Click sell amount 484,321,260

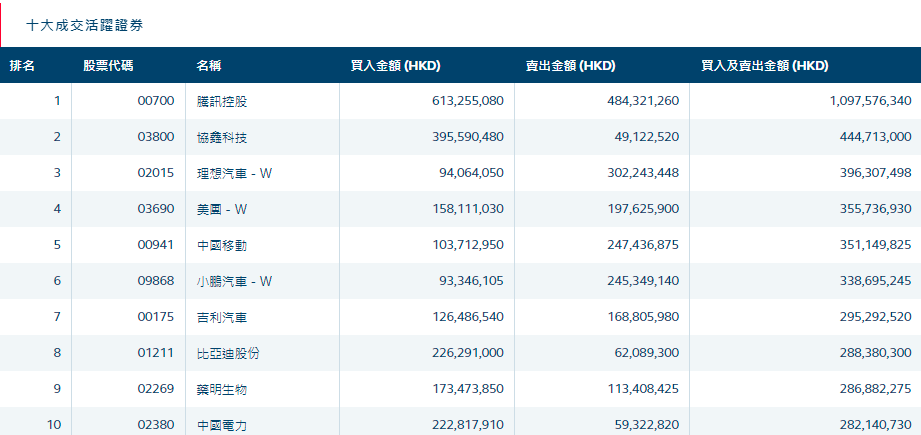[x=643, y=101]
